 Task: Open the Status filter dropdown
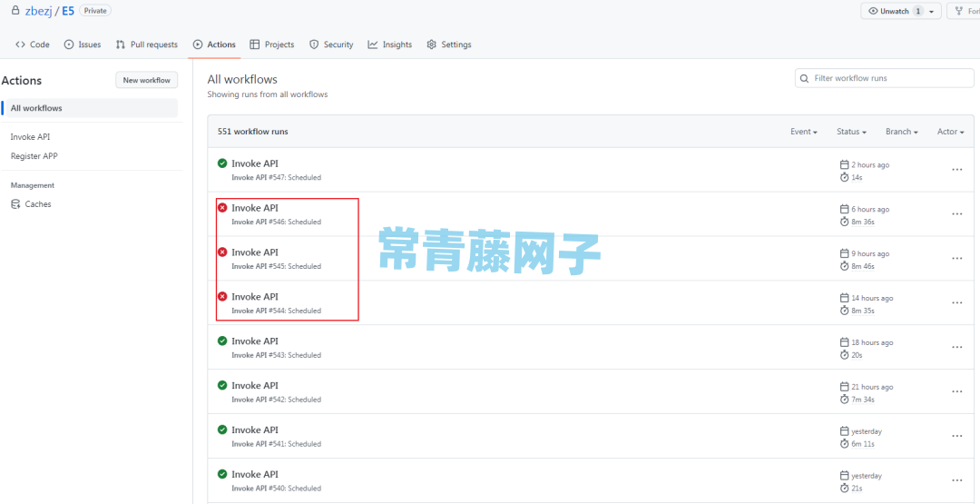pyautogui.click(x=851, y=132)
